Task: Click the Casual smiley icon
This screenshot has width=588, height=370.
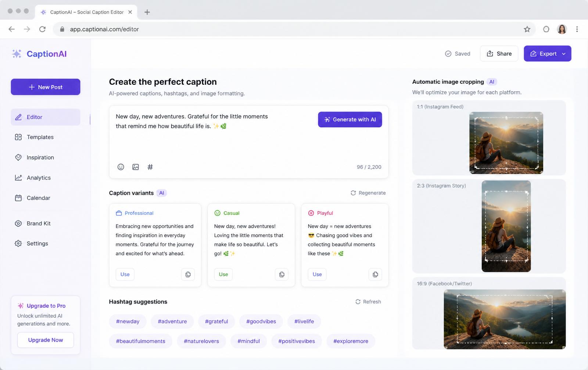Action: pyautogui.click(x=217, y=213)
